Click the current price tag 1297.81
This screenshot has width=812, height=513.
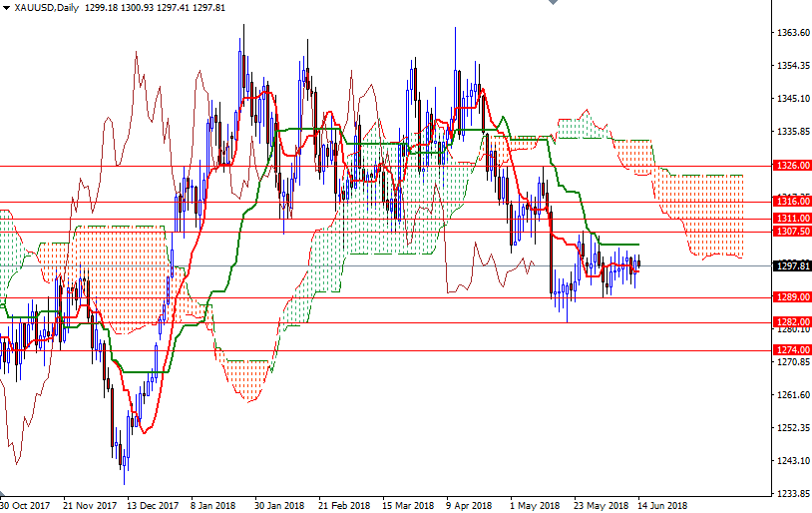792,265
